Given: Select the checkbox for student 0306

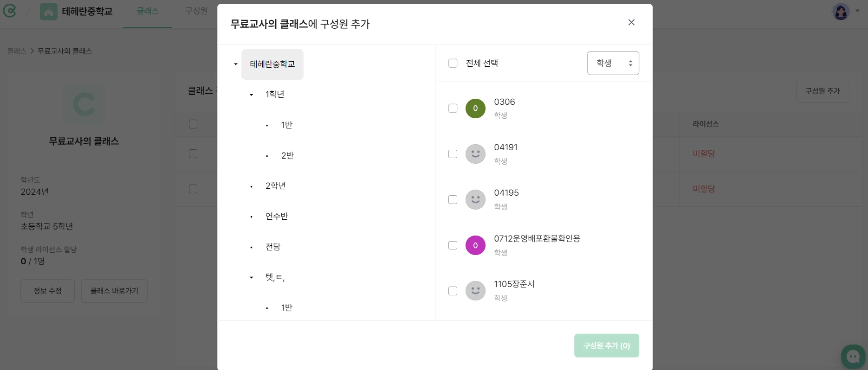Looking at the screenshot, I should (x=453, y=108).
